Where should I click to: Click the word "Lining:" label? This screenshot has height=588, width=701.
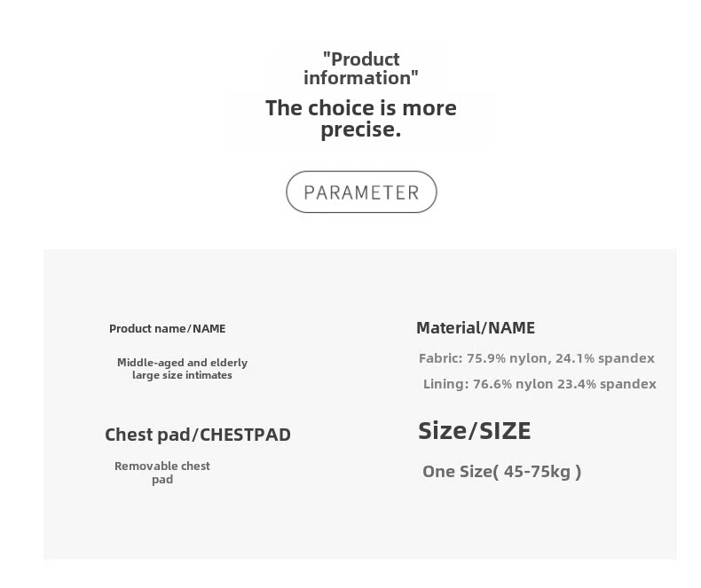[x=446, y=384]
